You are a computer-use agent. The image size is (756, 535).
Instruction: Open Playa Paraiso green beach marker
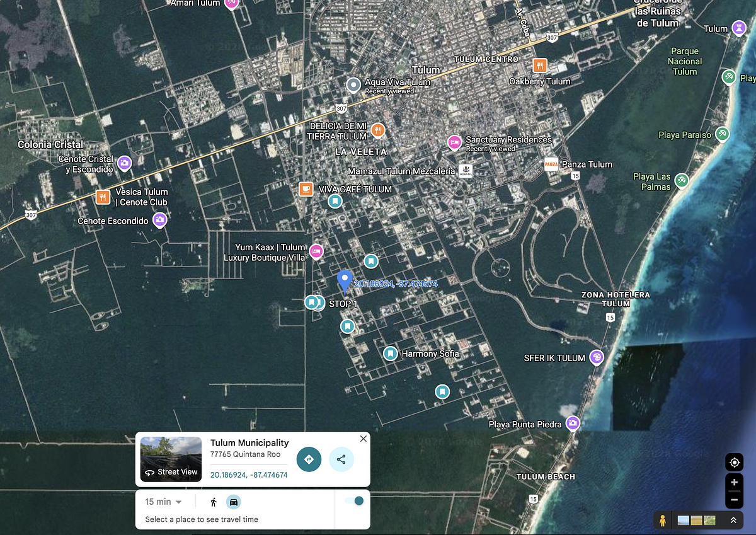click(x=723, y=134)
